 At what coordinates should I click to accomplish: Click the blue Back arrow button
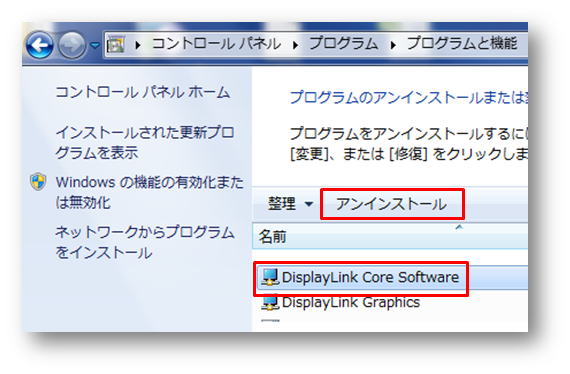tap(40, 45)
